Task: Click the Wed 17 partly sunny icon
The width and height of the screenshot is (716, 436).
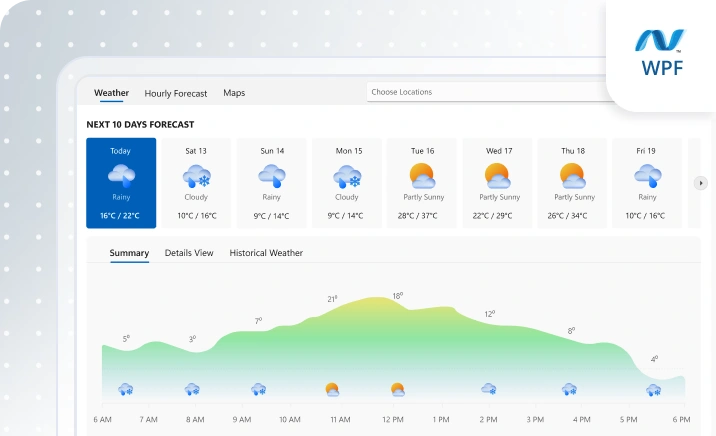Action: (x=497, y=176)
